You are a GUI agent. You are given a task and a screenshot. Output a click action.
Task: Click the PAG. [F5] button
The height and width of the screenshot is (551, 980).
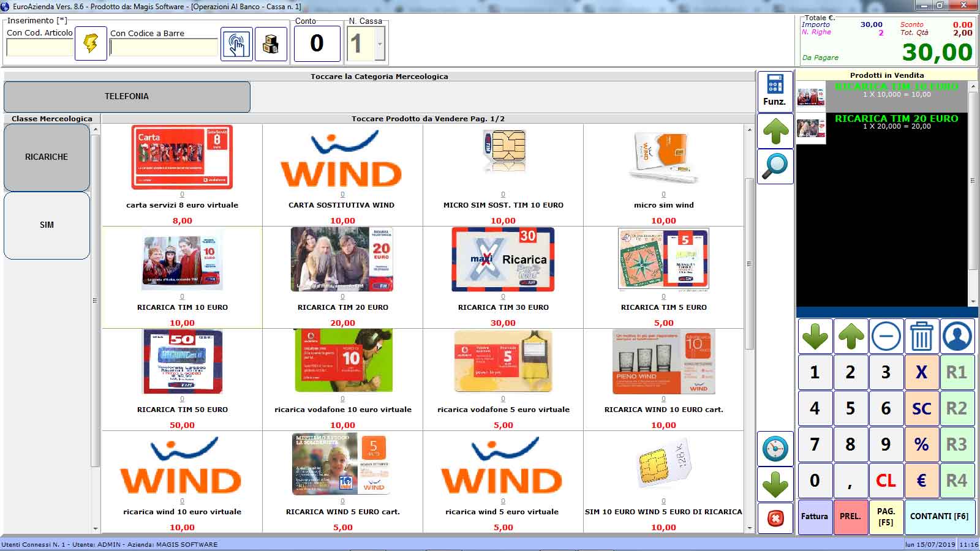(886, 517)
